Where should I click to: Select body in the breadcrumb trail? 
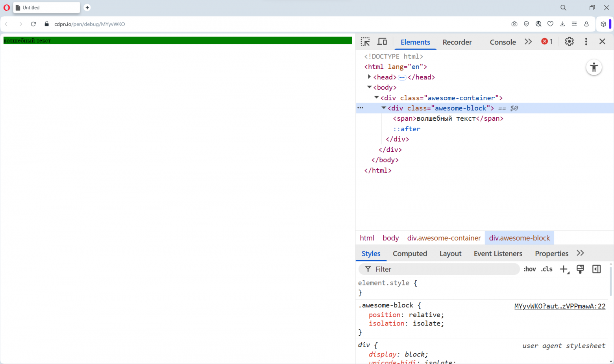pyautogui.click(x=390, y=238)
